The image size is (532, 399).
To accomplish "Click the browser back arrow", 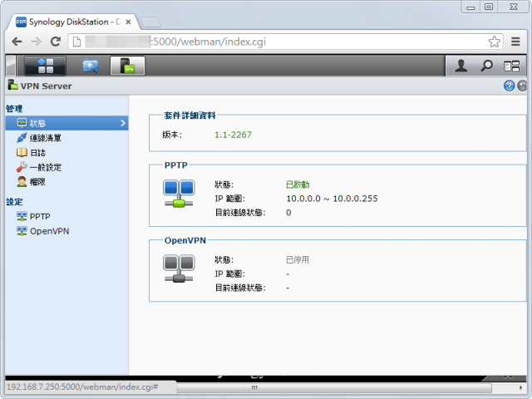I will click(x=17, y=42).
